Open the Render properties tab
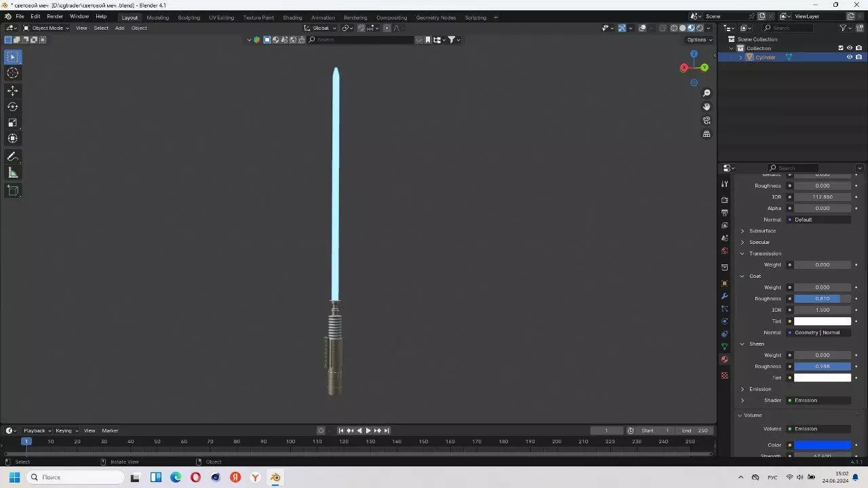The image size is (868, 488). coord(725,200)
